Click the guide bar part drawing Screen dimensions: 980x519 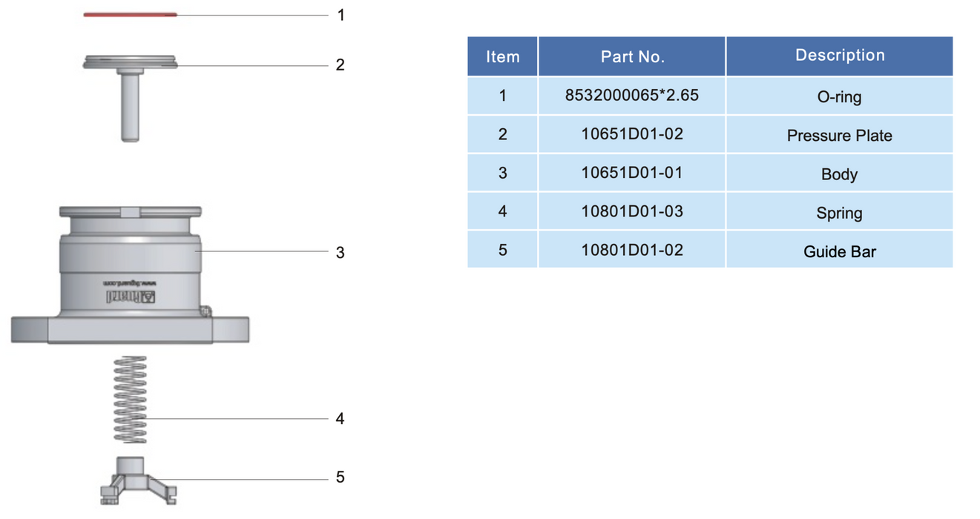tap(137, 480)
